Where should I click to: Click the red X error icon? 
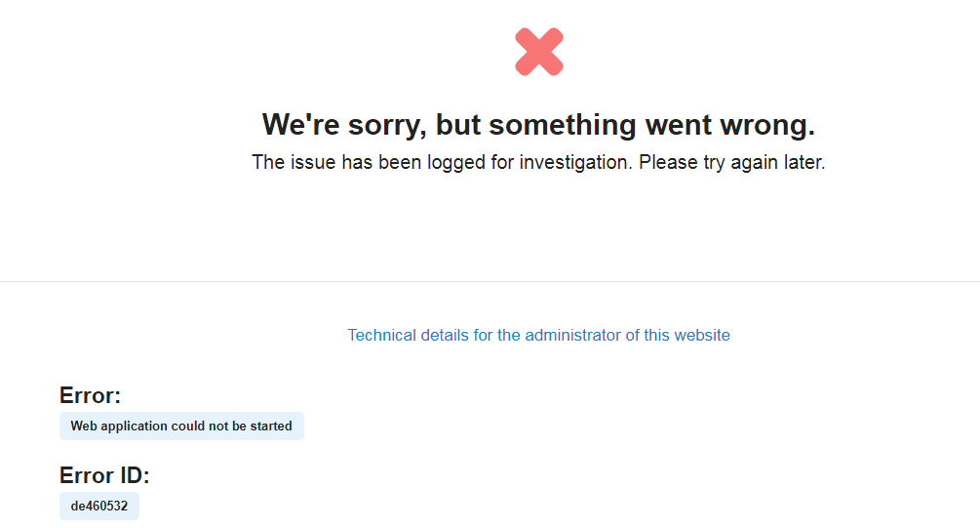pyautogui.click(x=538, y=52)
